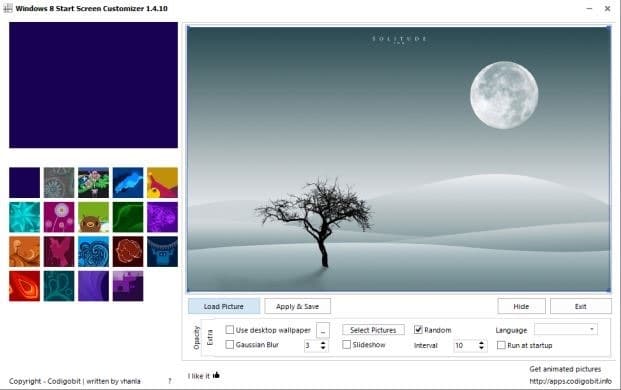
Task: Enable the Slideshow checkbox
Action: point(347,344)
